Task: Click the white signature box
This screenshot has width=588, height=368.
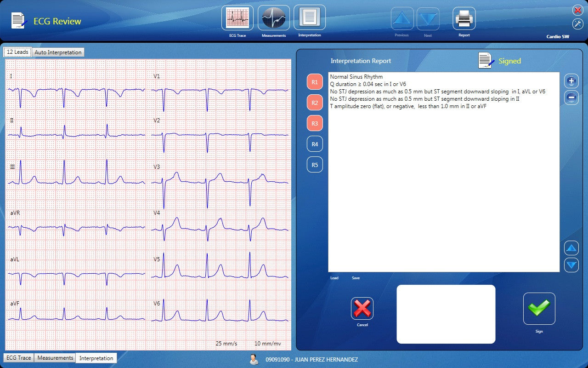Action: (446, 314)
